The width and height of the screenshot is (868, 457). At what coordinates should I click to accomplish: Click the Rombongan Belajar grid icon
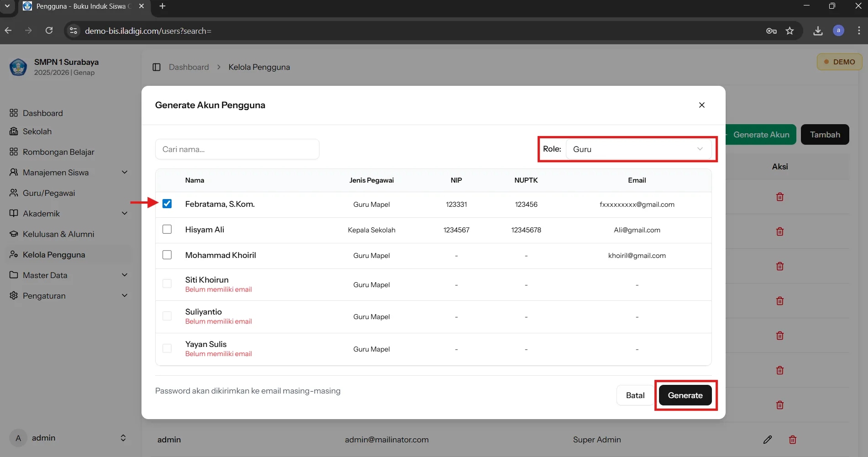(14, 152)
